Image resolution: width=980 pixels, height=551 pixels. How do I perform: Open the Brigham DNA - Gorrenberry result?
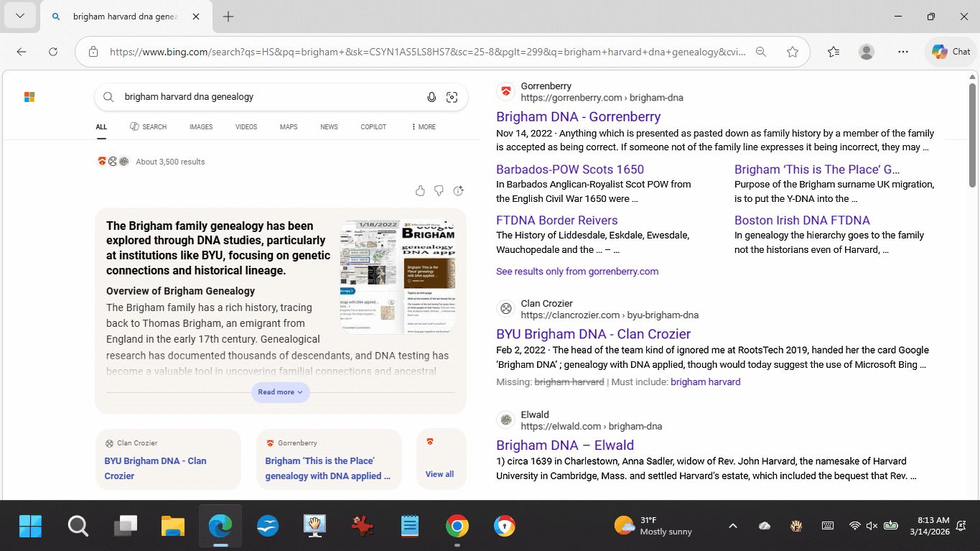point(578,116)
